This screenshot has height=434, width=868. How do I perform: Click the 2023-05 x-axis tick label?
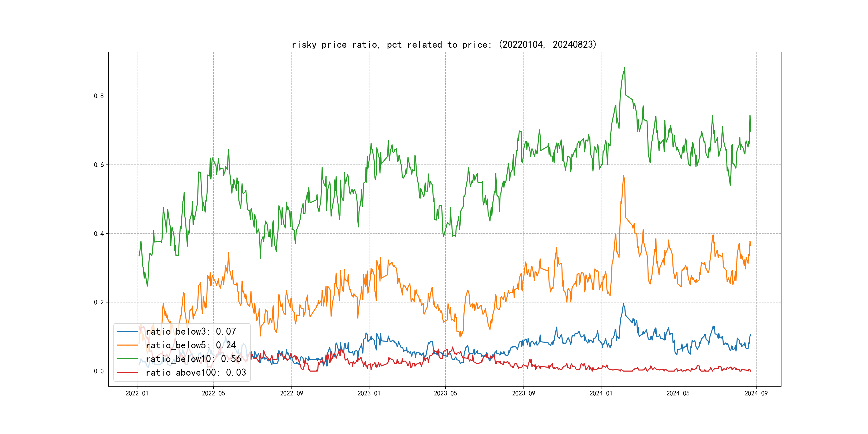coord(445,393)
